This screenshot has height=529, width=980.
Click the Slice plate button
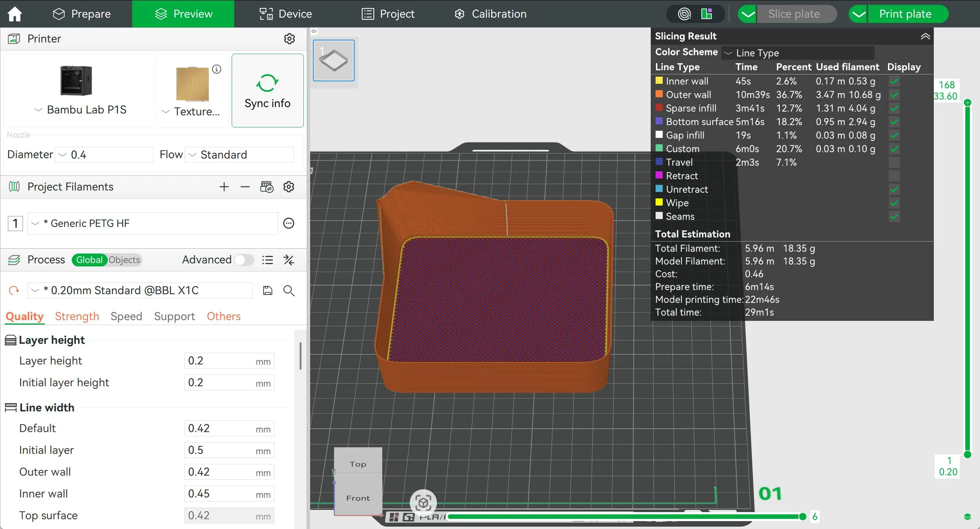[797, 14]
